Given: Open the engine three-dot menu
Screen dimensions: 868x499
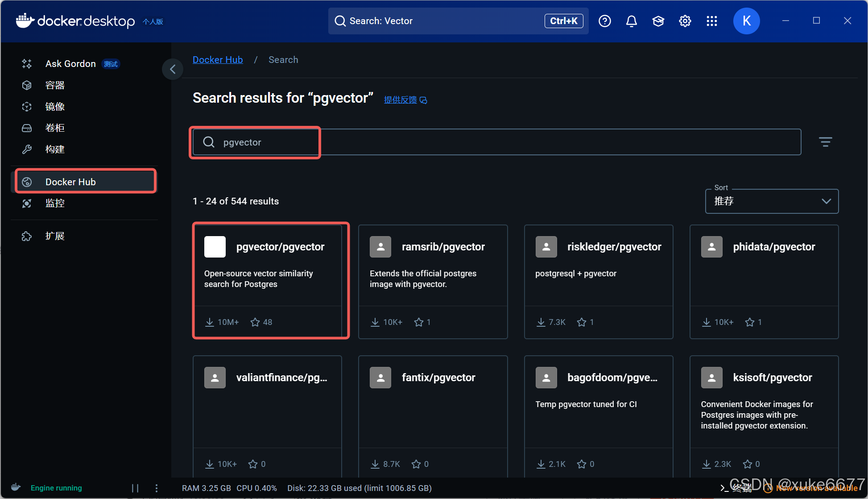Looking at the screenshot, I should 156,488.
